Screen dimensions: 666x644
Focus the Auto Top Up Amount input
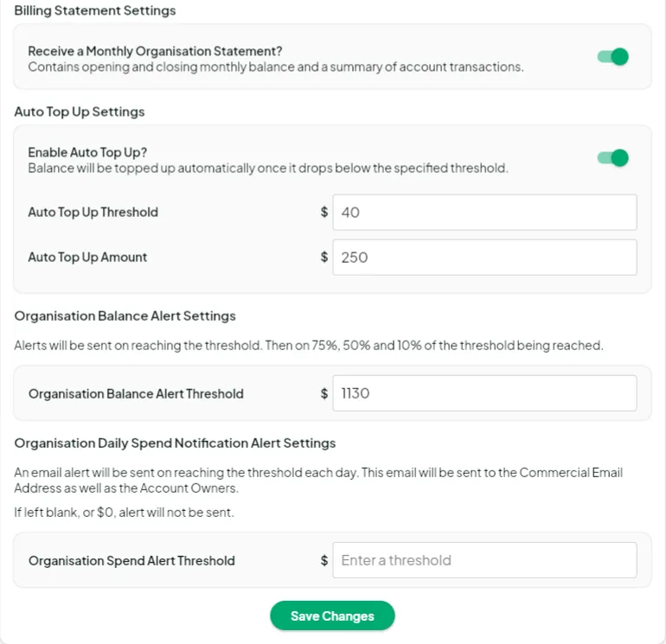(484, 258)
